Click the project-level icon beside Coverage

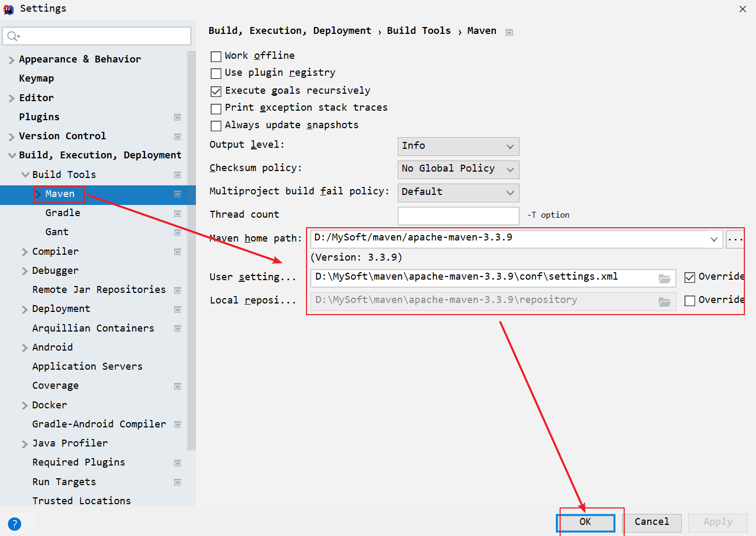(x=178, y=386)
